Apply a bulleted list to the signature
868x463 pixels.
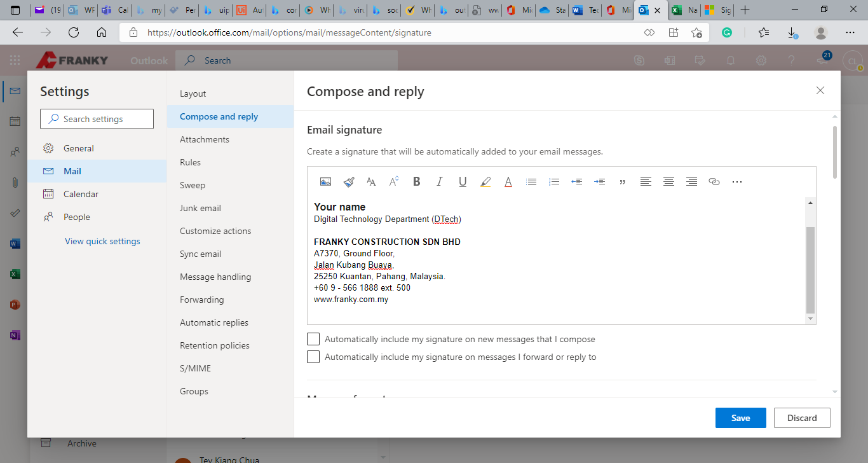(x=531, y=182)
